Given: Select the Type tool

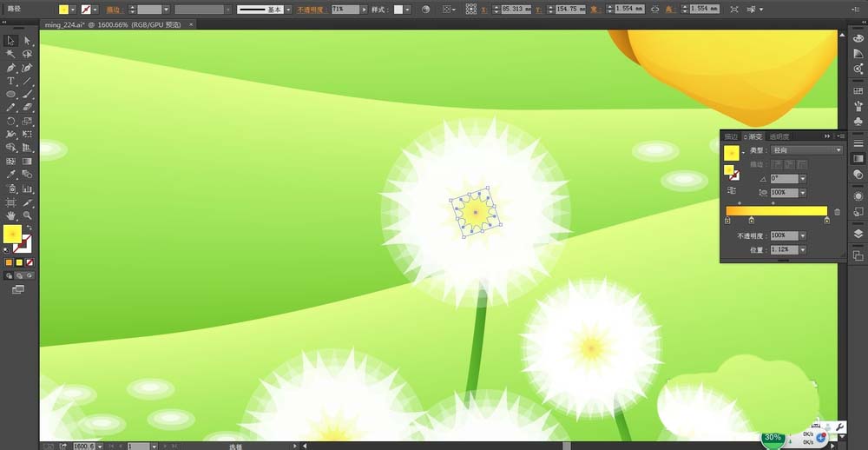Looking at the screenshot, I should tap(10, 81).
